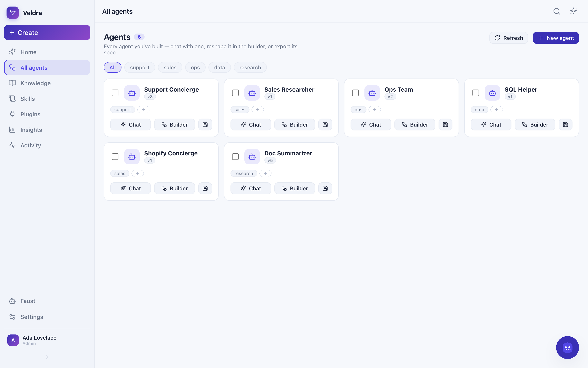This screenshot has height=368, width=588.
Task: Filter agents by support tag
Action: tap(140, 67)
